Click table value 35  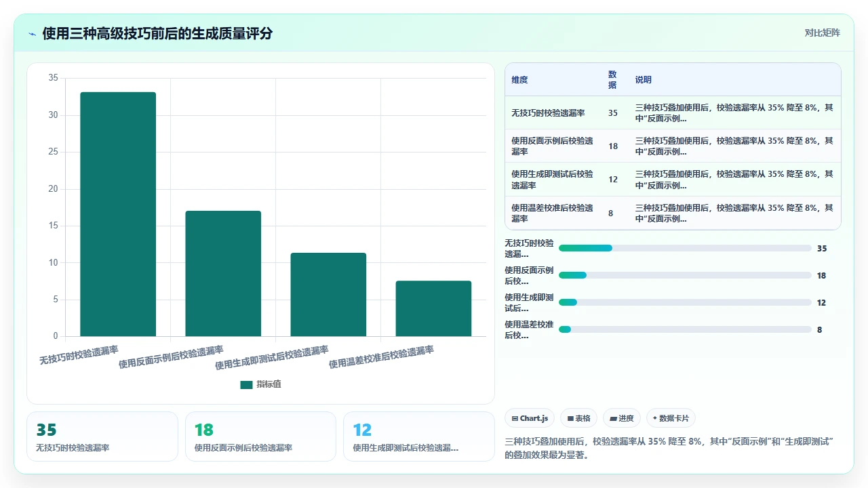point(613,113)
